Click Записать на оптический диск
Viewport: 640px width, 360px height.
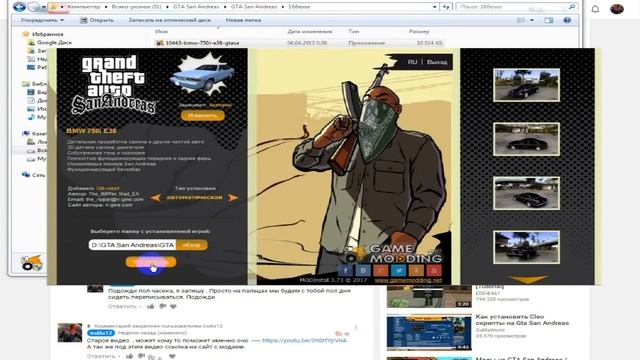point(169,20)
